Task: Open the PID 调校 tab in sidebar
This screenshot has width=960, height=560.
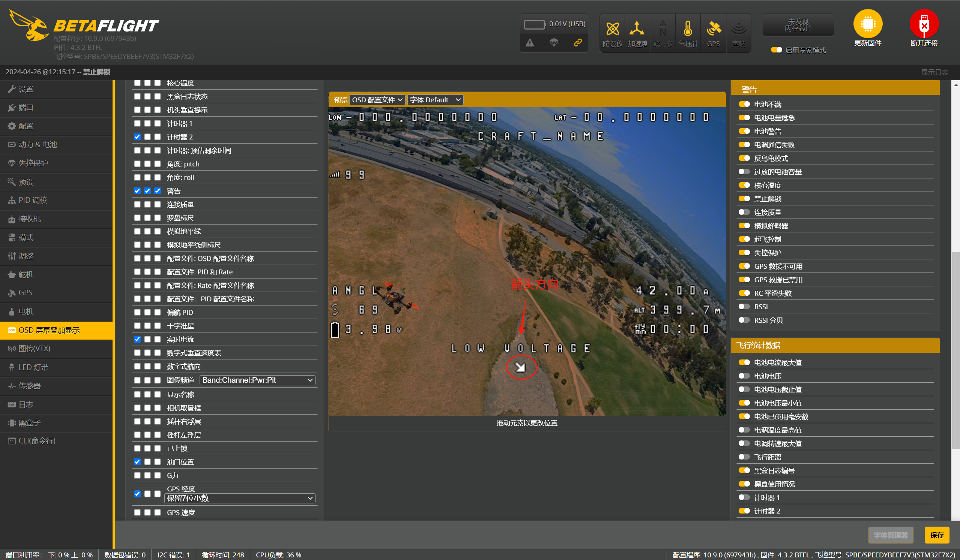Action: click(33, 200)
